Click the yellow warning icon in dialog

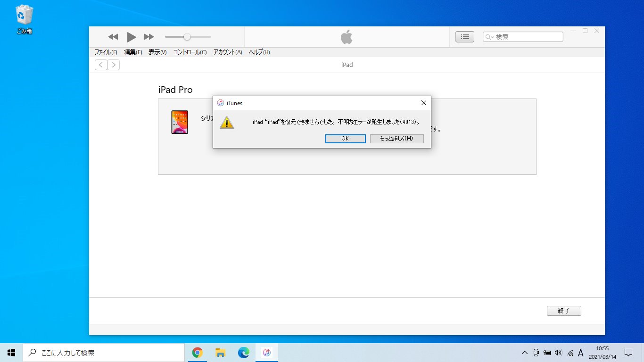[x=227, y=123]
